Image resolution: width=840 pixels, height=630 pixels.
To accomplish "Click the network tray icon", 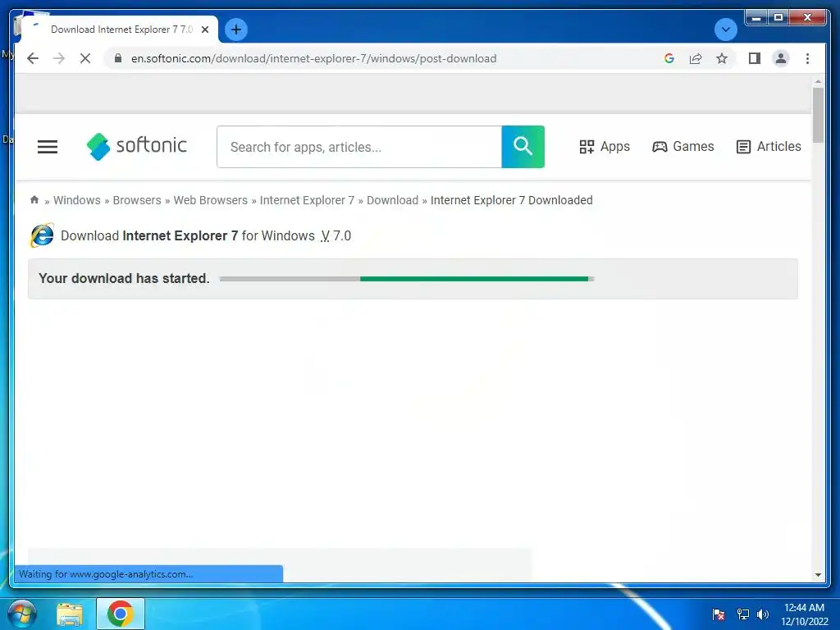I will [742, 614].
